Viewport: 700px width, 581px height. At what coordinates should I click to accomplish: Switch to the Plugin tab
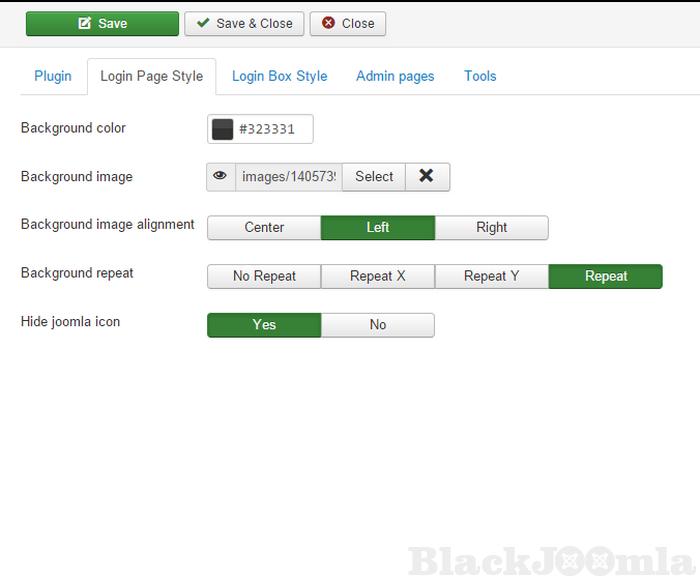(53, 76)
